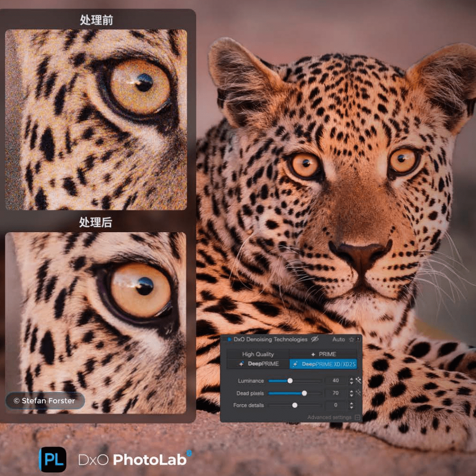Select the PRIME denoising mode
The width and height of the screenshot is (476, 476).
coord(323,354)
